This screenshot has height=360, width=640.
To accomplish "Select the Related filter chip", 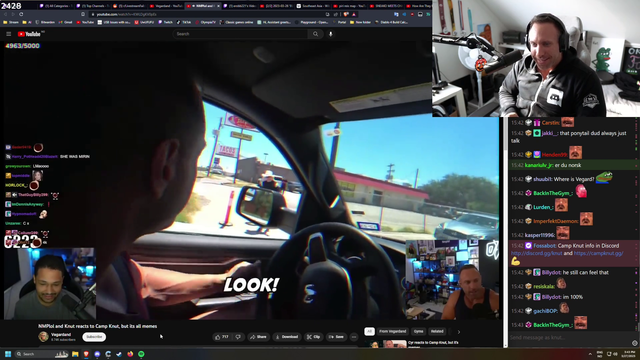I will click(x=437, y=331).
